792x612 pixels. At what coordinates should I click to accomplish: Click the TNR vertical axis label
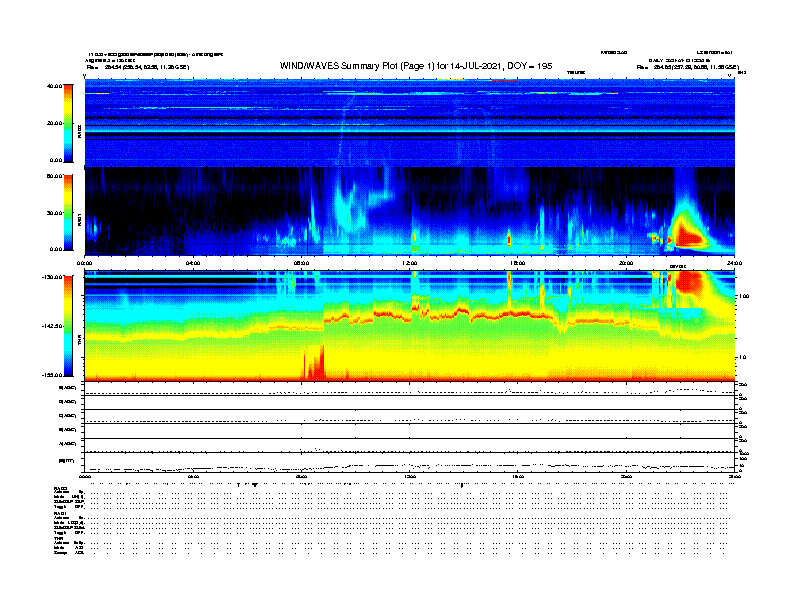[x=79, y=342]
